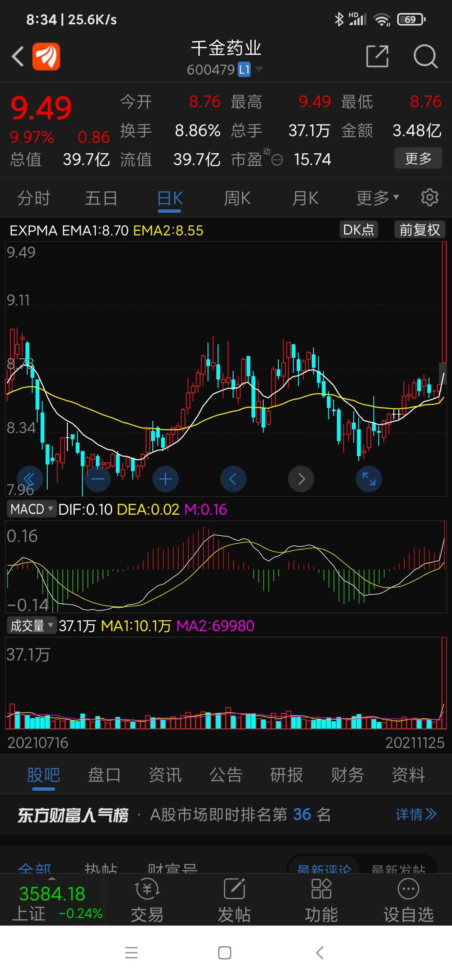The height and width of the screenshot is (980, 452).
Task: Open the MACD indicator dropdown
Action: (x=32, y=509)
